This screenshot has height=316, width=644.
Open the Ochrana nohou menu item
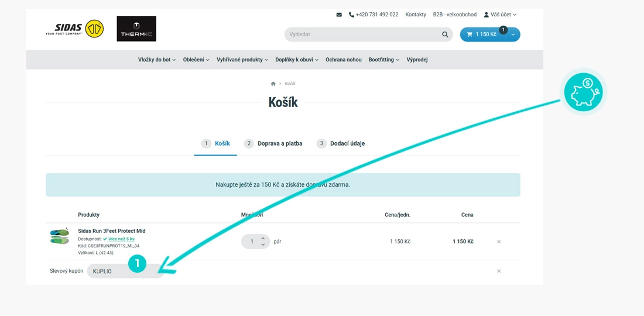pyautogui.click(x=344, y=60)
